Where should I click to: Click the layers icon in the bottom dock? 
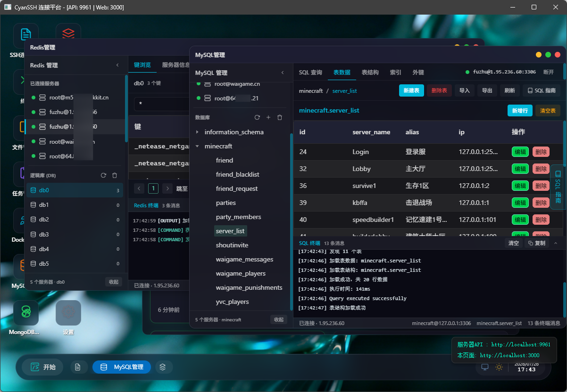pos(163,367)
